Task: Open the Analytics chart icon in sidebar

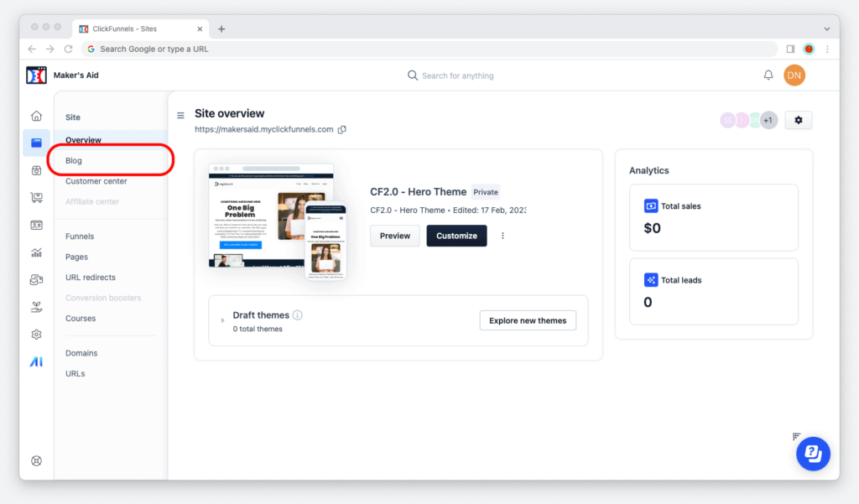Action: [36, 252]
